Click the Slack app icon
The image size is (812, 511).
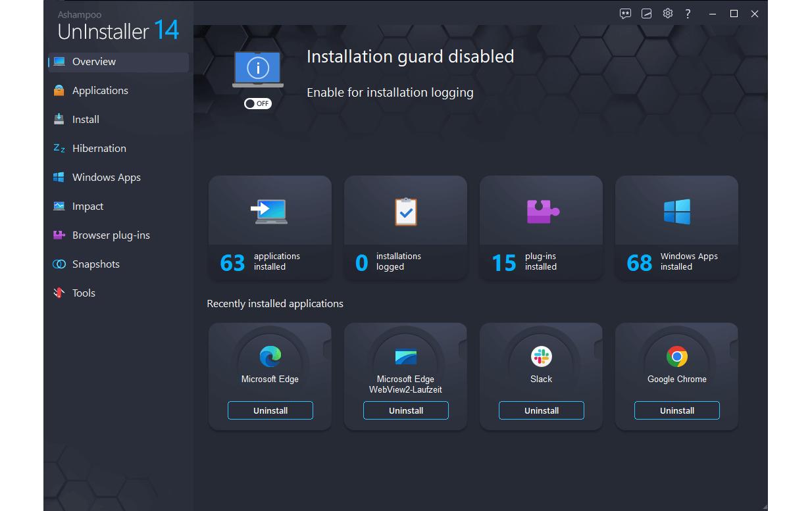(541, 356)
